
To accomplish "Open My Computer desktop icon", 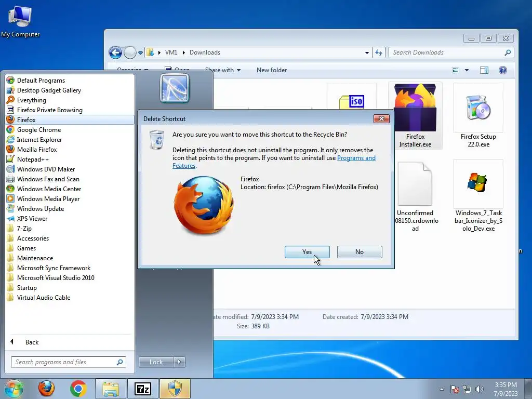I will (20, 21).
